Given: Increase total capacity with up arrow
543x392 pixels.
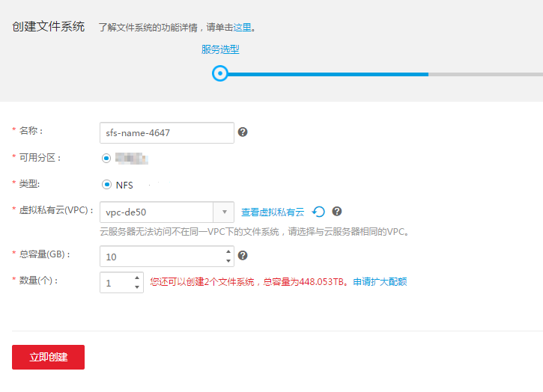Looking at the screenshot, I should pos(228,251).
